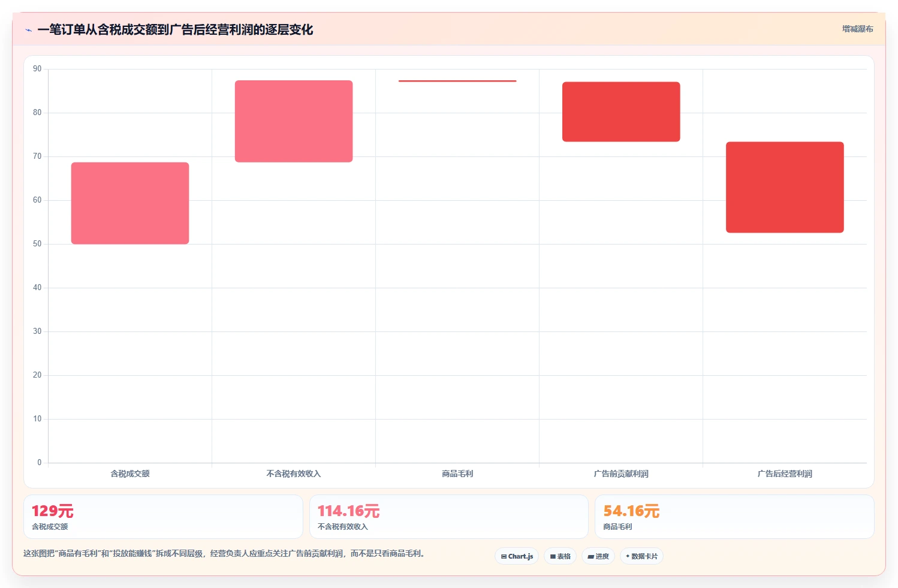The image size is (898, 588).
Task: Click the y-axis value 0
Action: coord(40,463)
